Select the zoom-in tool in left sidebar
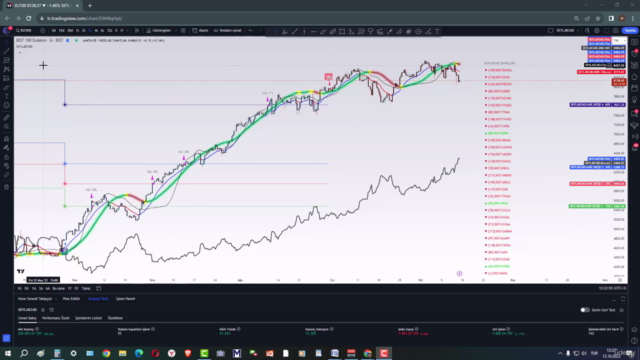640x360 pixels. (x=6, y=127)
